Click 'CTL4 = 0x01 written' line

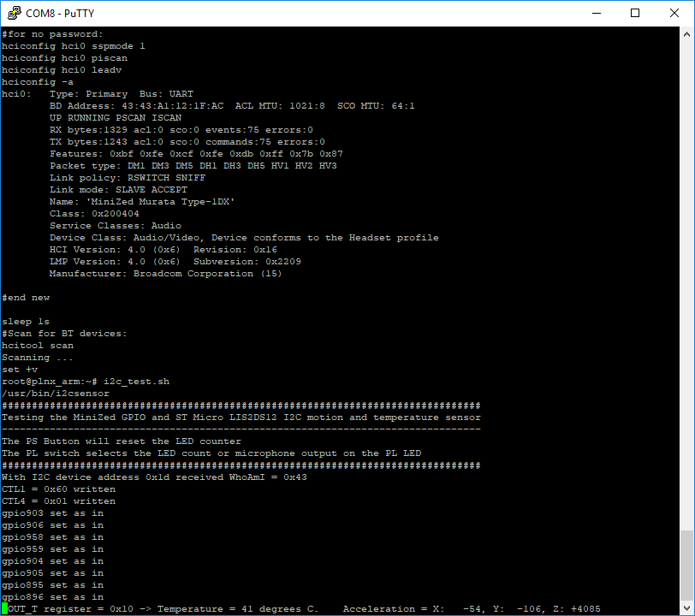[x=58, y=500]
